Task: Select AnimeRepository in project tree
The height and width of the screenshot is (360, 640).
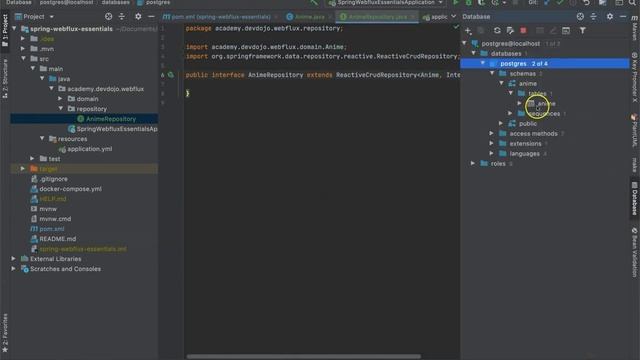Action: coord(111,119)
